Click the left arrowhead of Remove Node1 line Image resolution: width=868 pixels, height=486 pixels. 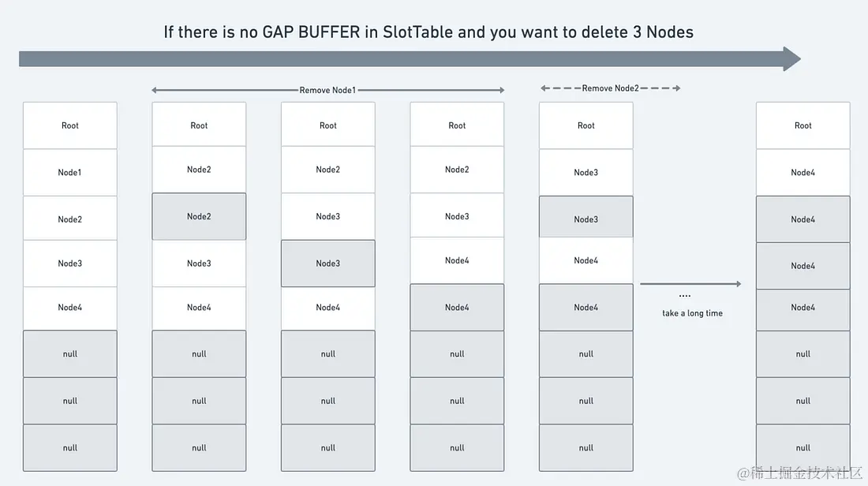pyautogui.click(x=155, y=90)
